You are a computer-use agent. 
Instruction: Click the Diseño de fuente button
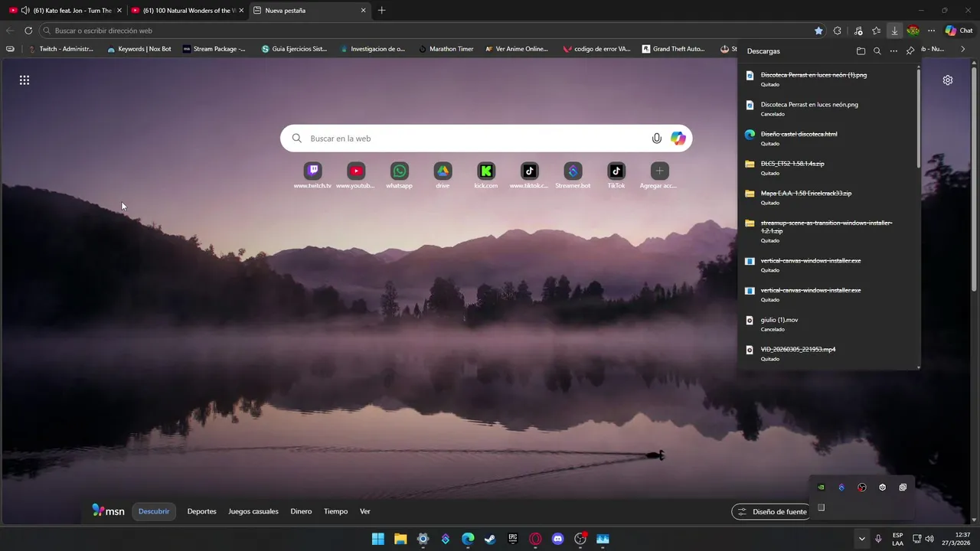[x=772, y=512]
